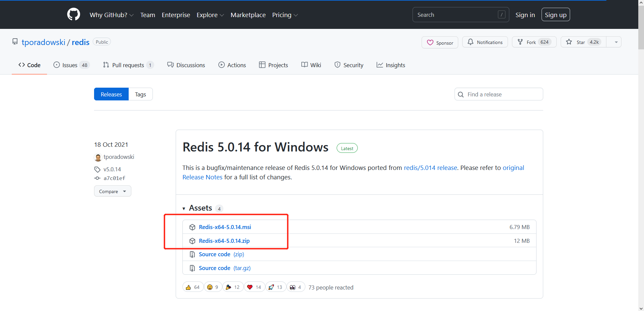This screenshot has width=644, height=311.
Task: Click the fork count 624
Action: coord(545,42)
